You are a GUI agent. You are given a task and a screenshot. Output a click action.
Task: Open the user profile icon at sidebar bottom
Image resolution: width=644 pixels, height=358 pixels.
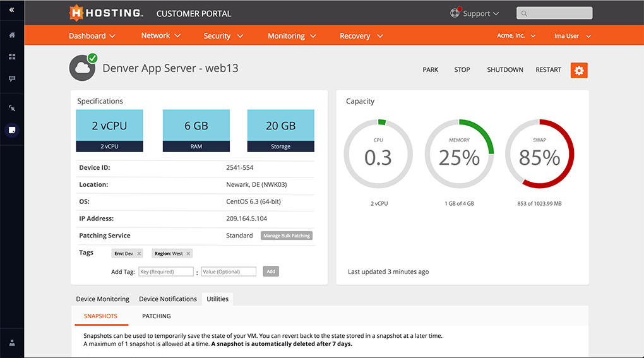(12, 343)
